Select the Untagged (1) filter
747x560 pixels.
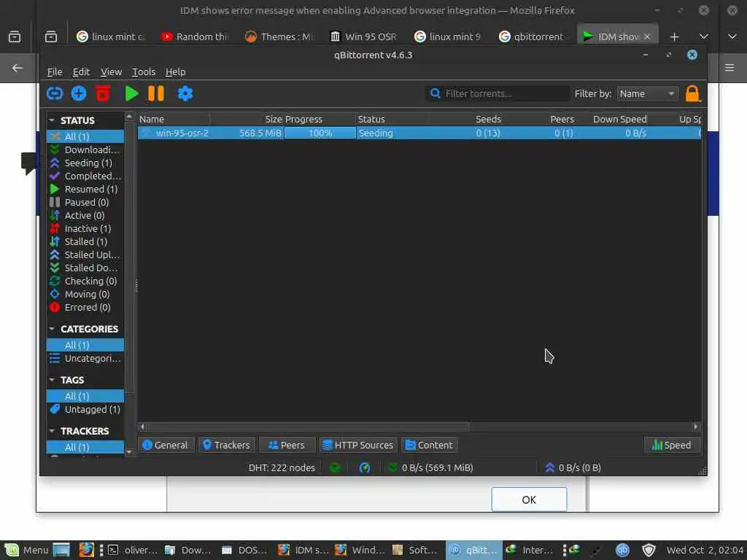coord(85,409)
